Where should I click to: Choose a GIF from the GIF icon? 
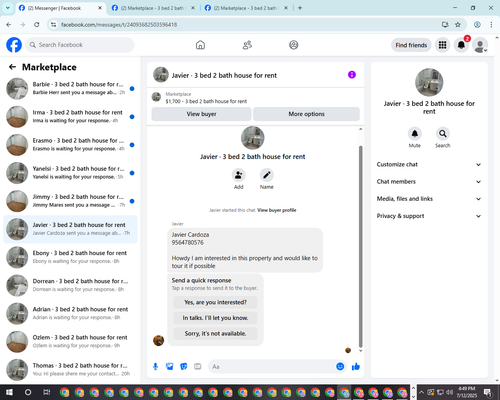[198, 367]
